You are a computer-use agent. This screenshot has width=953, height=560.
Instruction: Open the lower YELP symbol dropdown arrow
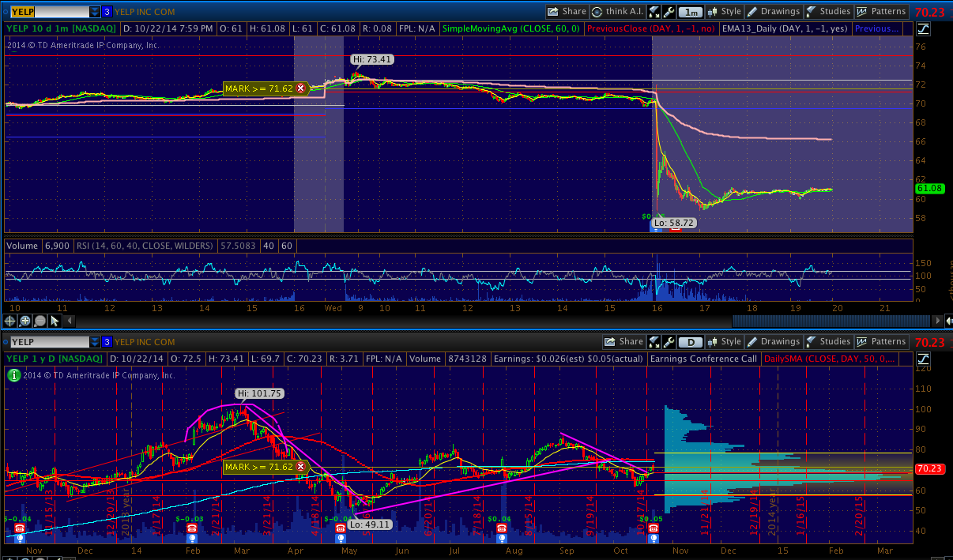[95, 342]
